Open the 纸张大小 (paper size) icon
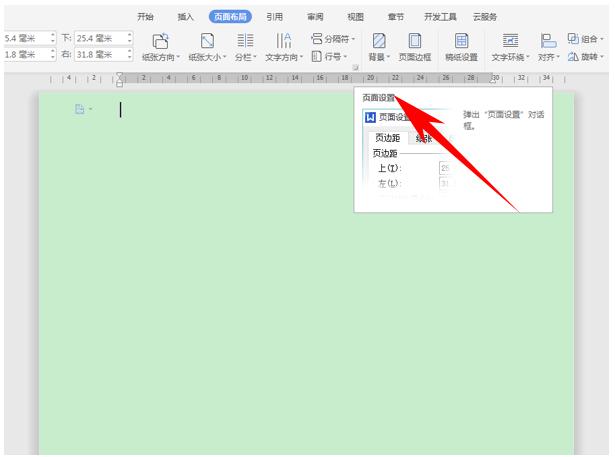Viewport: 615px width, 457px height. pos(207,41)
